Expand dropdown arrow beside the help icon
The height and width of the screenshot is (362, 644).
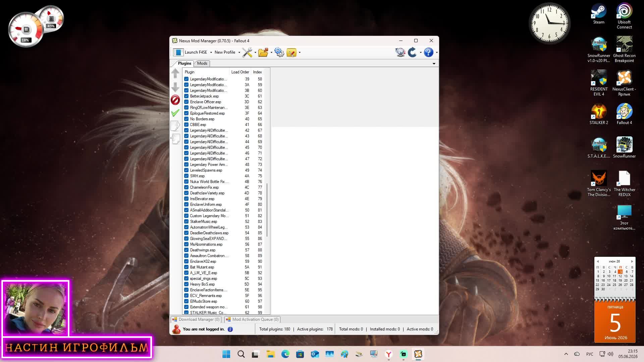tap(436, 53)
